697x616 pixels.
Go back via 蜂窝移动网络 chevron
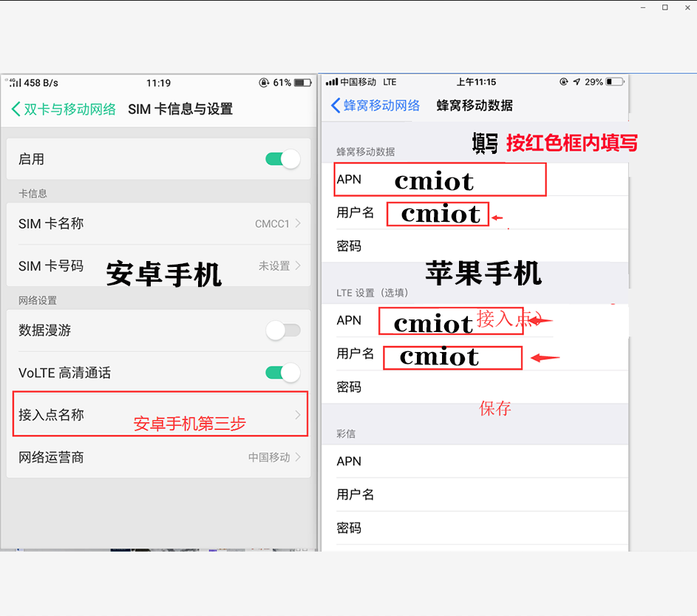pyautogui.click(x=336, y=106)
